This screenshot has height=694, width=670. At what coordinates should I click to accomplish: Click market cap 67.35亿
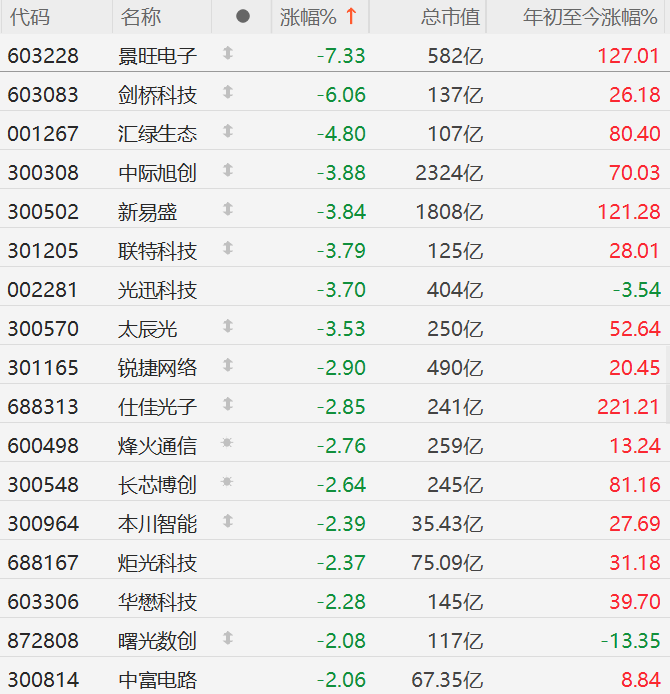click(x=447, y=680)
